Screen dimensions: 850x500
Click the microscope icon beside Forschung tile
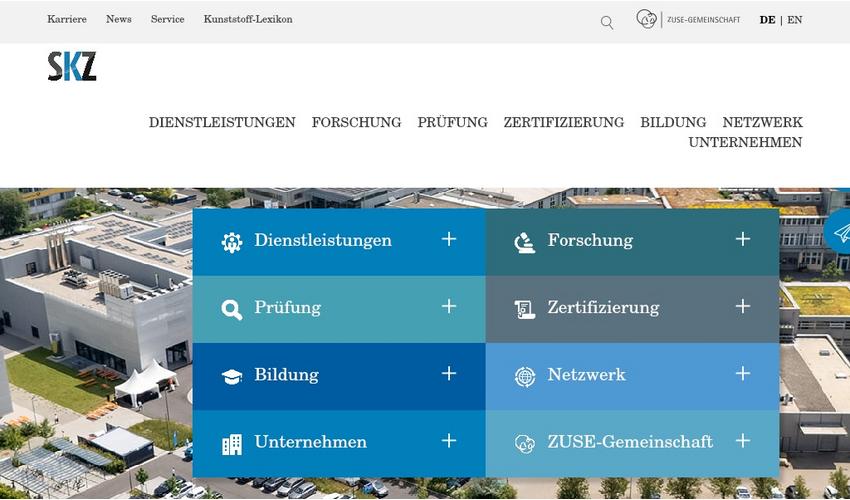point(525,242)
